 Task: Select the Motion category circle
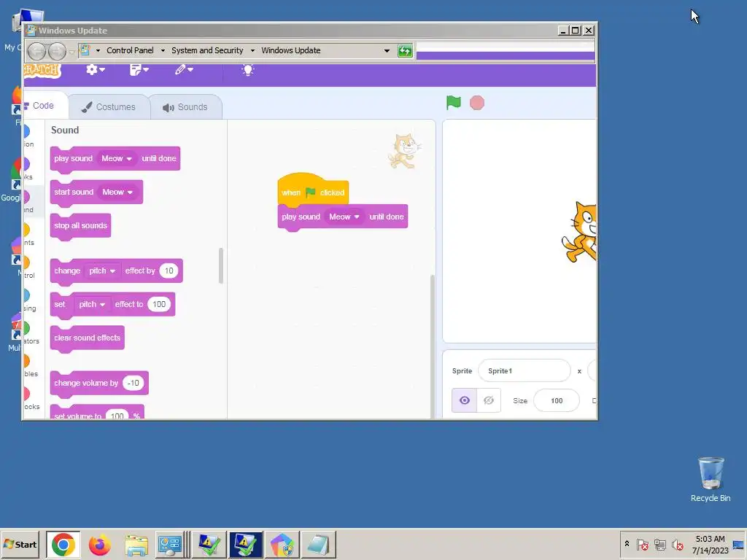click(26, 131)
